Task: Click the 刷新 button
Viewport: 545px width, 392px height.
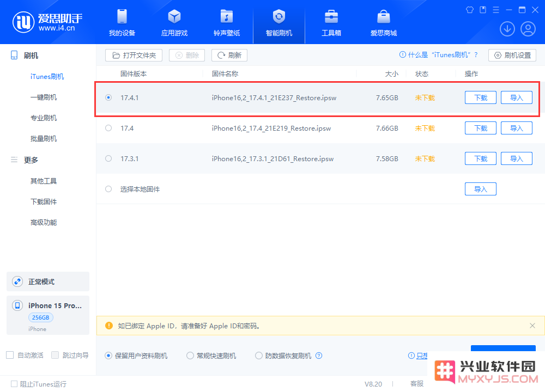Action: pyautogui.click(x=229, y=55)
